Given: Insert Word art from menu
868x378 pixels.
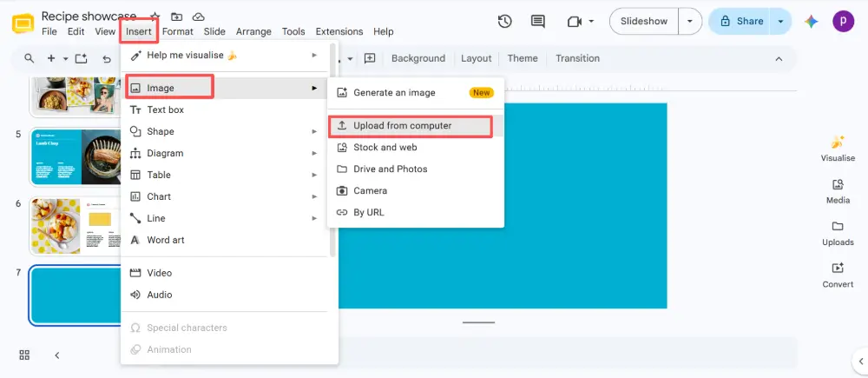Looking at the screenshot, I should coord(225,240).
